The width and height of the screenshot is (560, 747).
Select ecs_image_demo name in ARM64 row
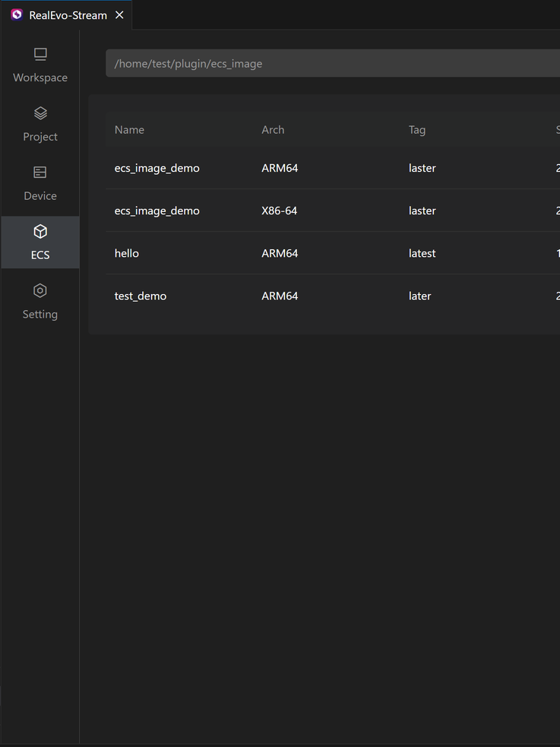157,168
